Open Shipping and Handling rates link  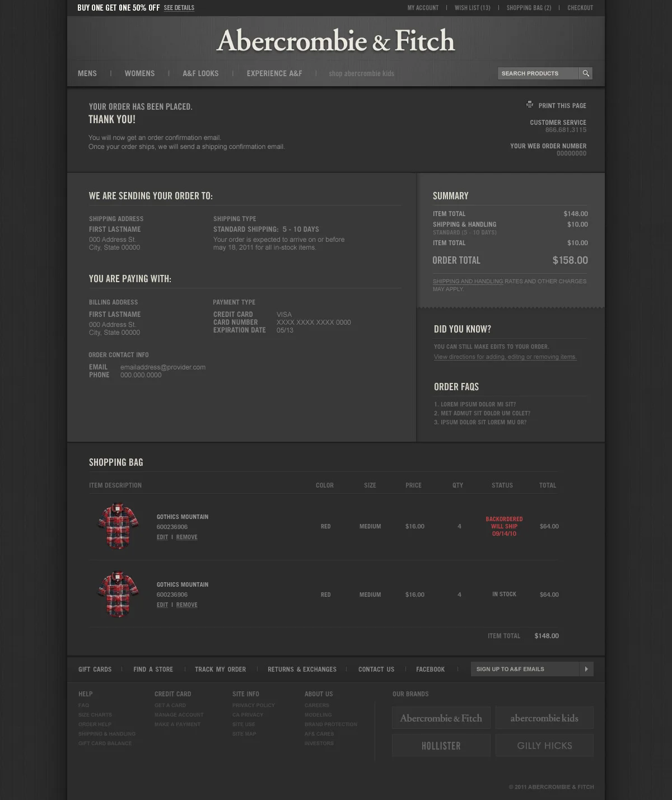pos(468,282)
